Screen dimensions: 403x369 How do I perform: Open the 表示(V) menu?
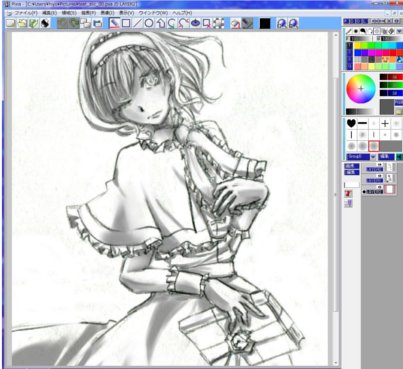point(127,13)
